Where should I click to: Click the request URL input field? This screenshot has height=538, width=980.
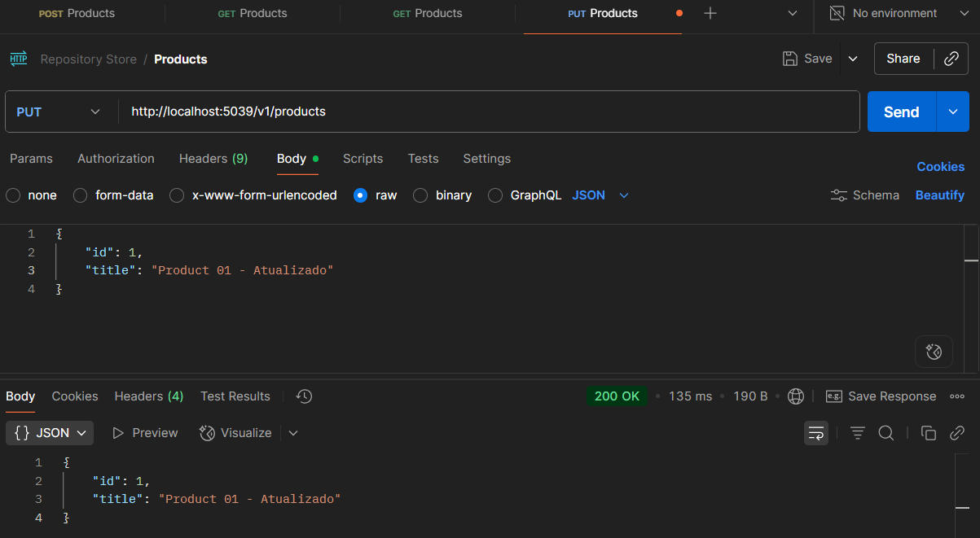[489, 112]
